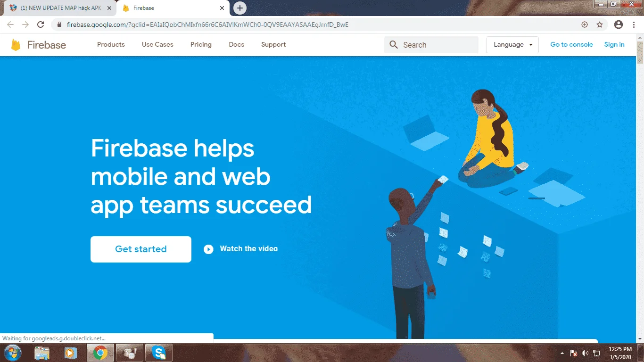Open the Use Cases menu
This screenshot has width=644, height=362.
(x=157, y=44)
